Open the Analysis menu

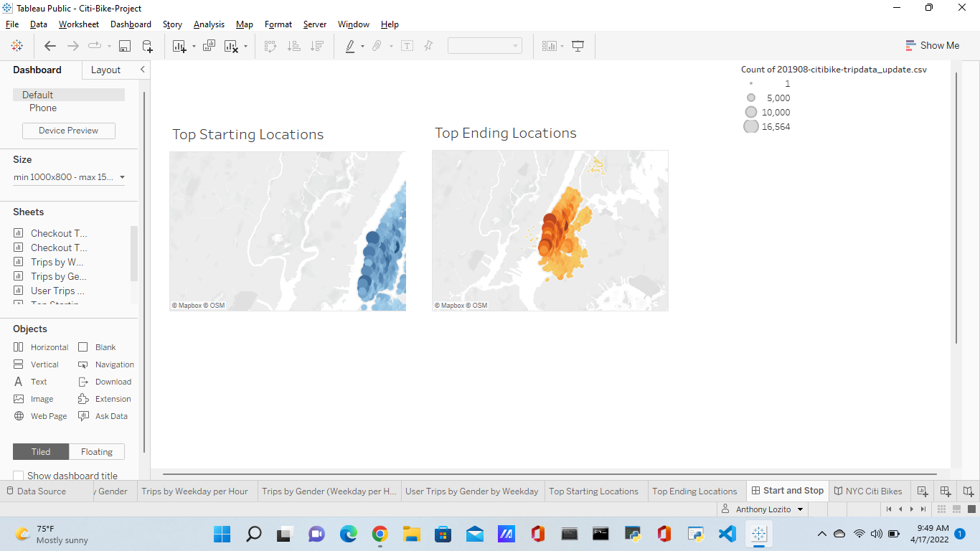[x=209, y=24]
